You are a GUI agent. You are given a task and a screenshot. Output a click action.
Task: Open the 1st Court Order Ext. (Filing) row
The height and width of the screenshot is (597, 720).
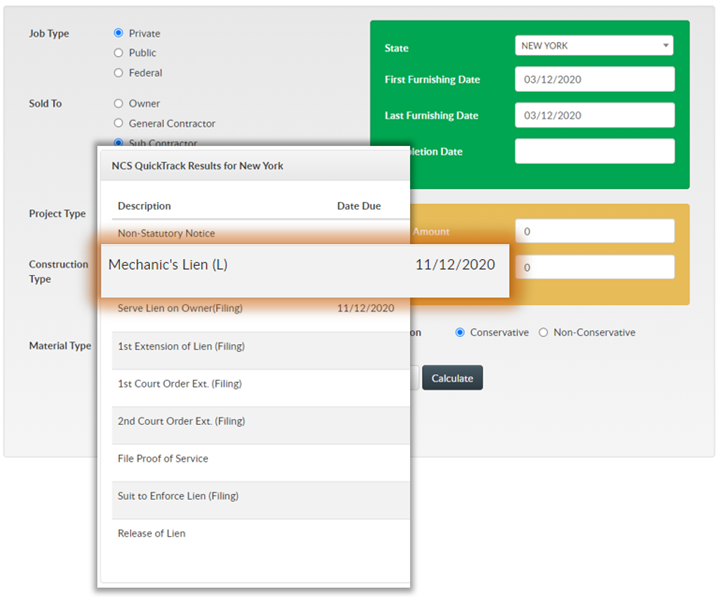[x=254, y=383]
